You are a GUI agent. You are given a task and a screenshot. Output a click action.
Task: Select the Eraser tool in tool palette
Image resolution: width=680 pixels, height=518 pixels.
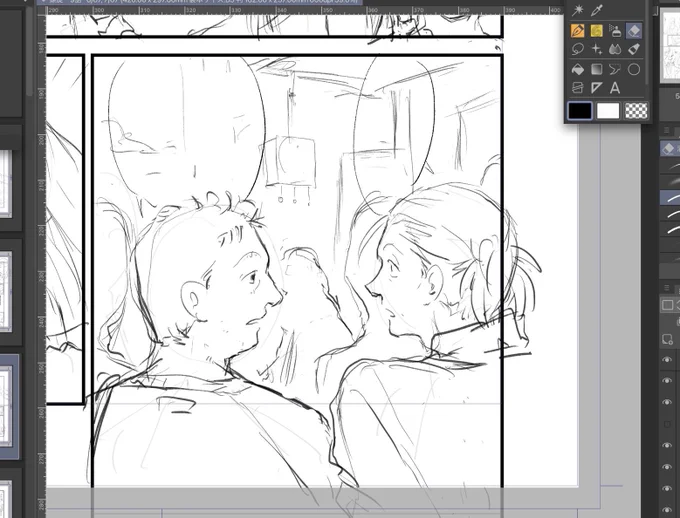634,31
